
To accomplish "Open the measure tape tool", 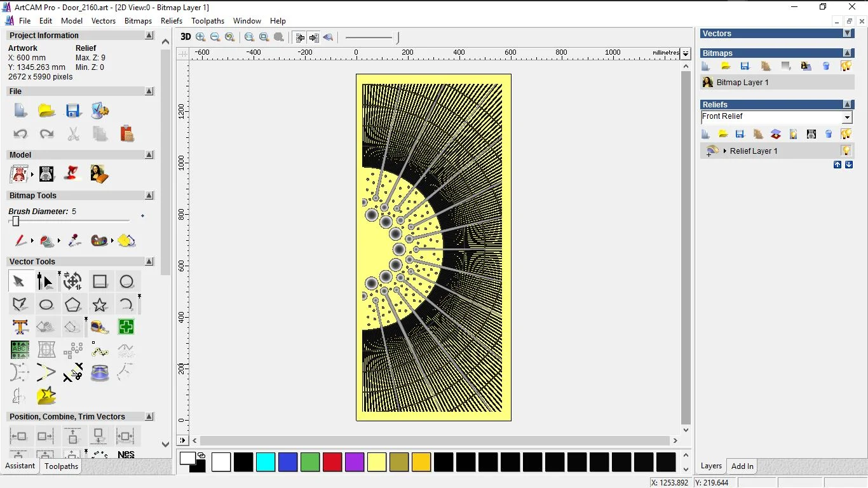I will (100, 327).
